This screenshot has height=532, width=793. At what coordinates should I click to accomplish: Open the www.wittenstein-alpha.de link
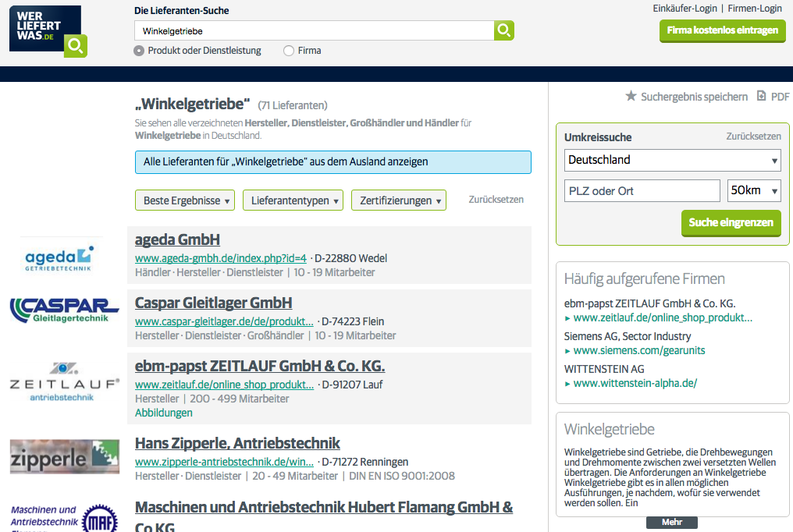pyautogui.click(x=635, y=384)
